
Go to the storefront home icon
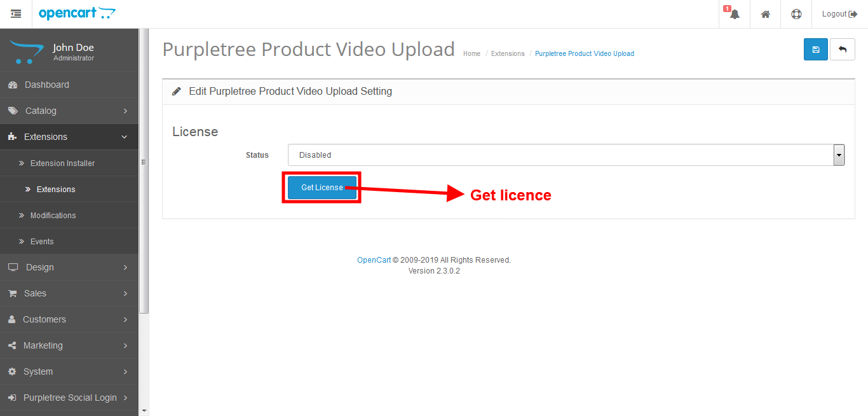click(x=766, y=14)
